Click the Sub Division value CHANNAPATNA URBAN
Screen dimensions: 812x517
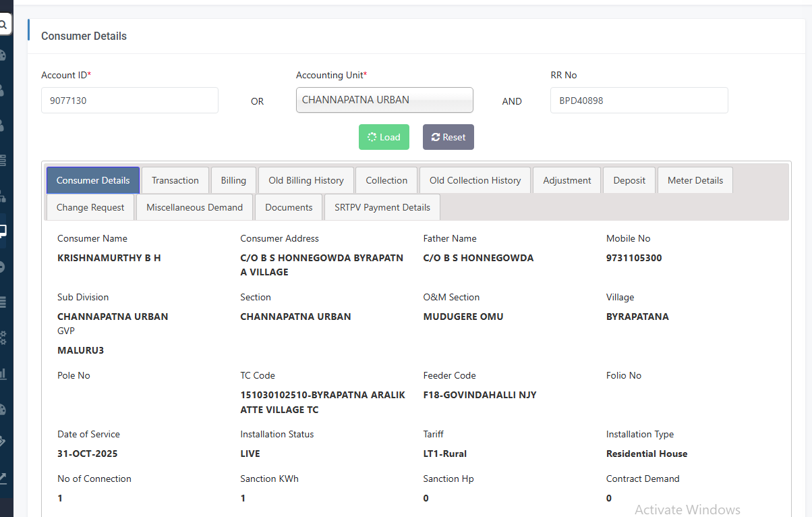pyautogui.click(x=113, y=317)
